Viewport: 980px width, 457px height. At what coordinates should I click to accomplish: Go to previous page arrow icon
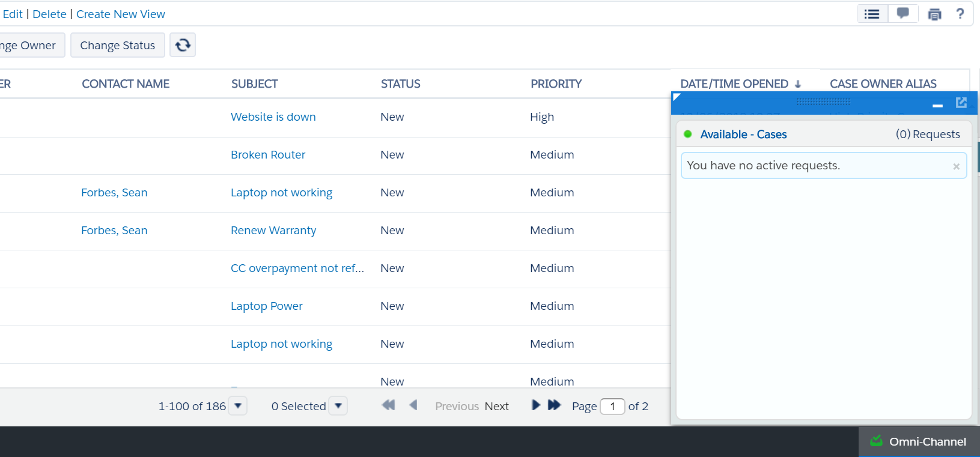coord(413,405)
